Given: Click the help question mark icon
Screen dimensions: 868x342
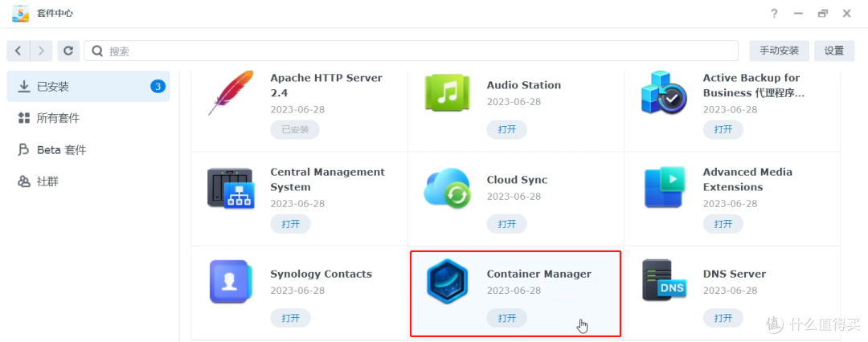Looking at the screenshot, I should pyautogui.click(x=774, y=14).
